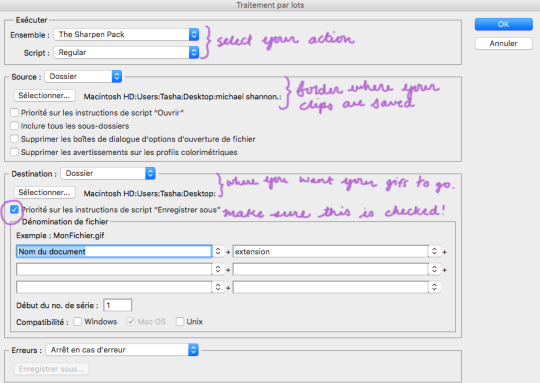Open the third-row right naming field arrows

pyautogui.click(x=435, y=287)
